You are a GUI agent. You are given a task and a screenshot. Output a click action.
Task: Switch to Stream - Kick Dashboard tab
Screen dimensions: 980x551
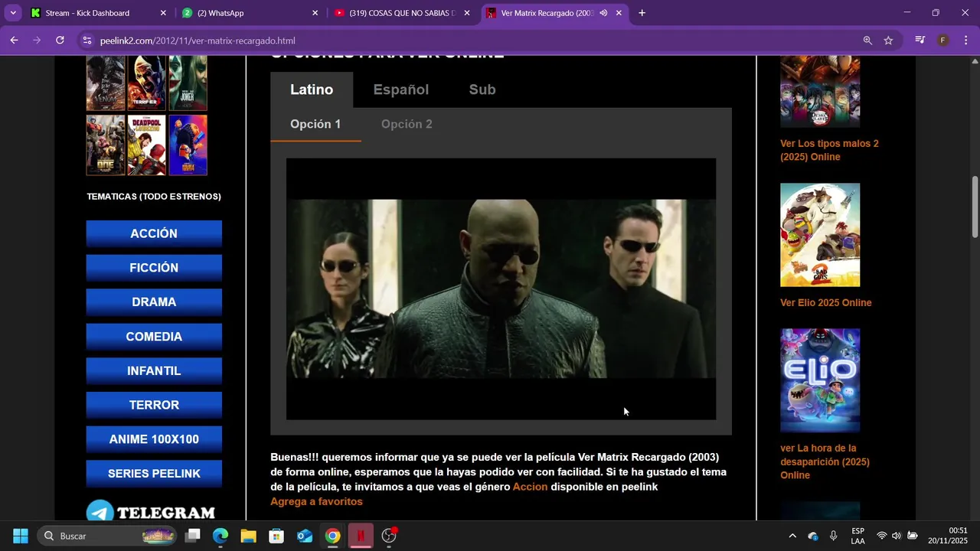point(97,13)
